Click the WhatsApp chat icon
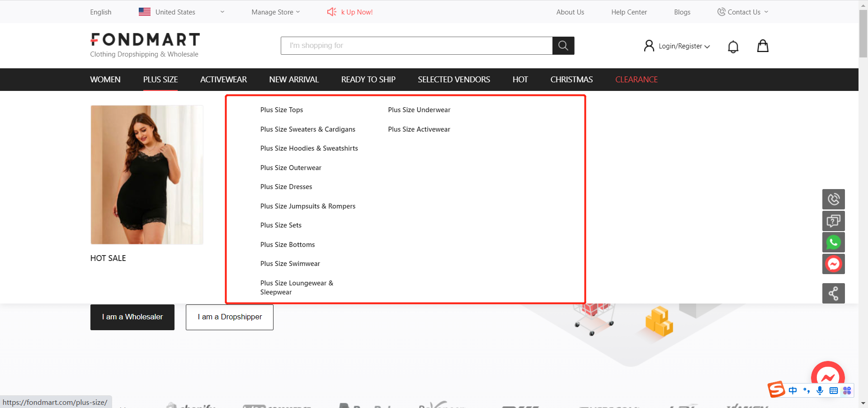The image size is (868, 408). click(x=833, y=242)
